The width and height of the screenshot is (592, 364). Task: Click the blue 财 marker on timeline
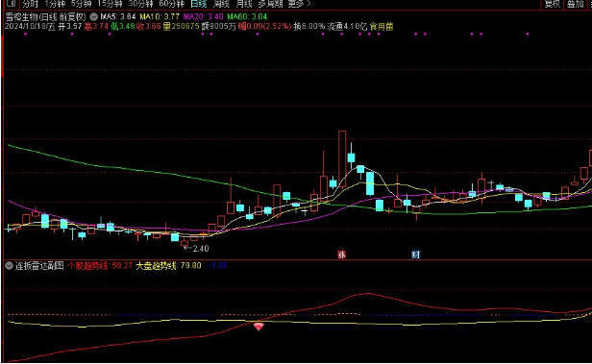tap(416, 255)
